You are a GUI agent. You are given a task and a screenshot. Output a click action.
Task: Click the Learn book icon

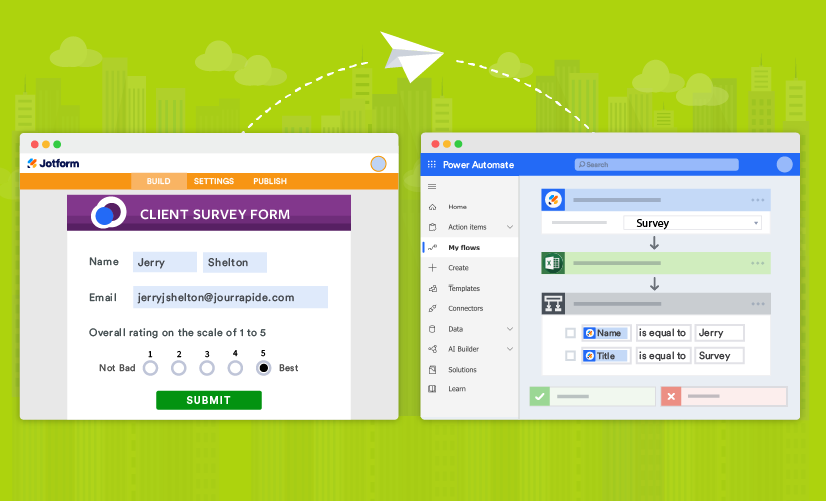click(x=432, y=389)
